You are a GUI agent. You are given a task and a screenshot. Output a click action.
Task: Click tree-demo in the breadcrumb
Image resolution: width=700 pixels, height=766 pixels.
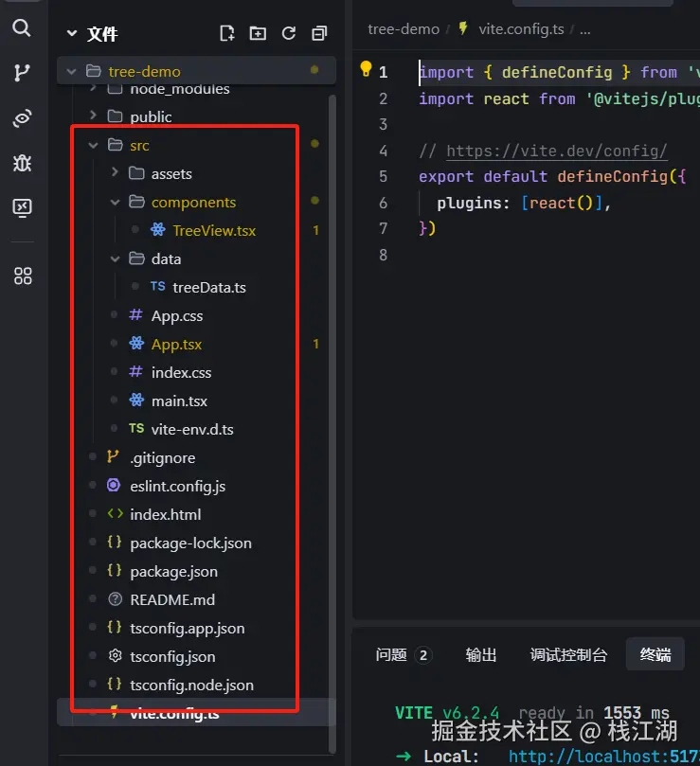[x=404, y=29]
